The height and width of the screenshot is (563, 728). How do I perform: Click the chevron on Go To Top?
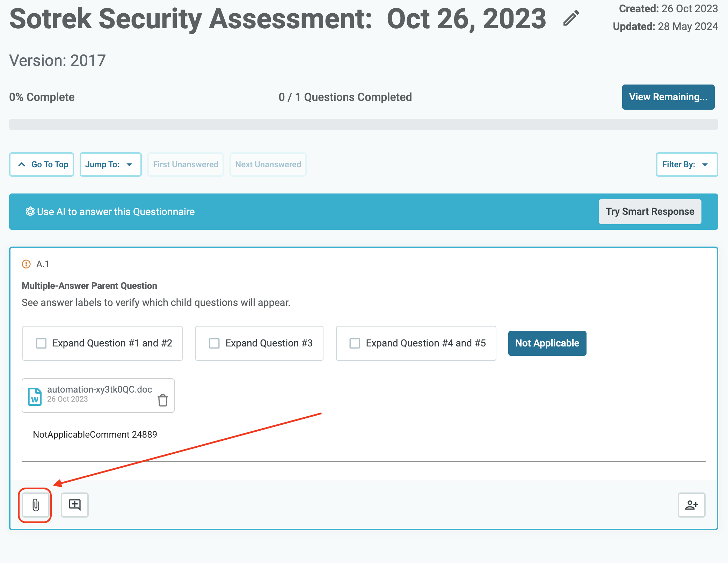pyautogui.click(x=22, y=164)
